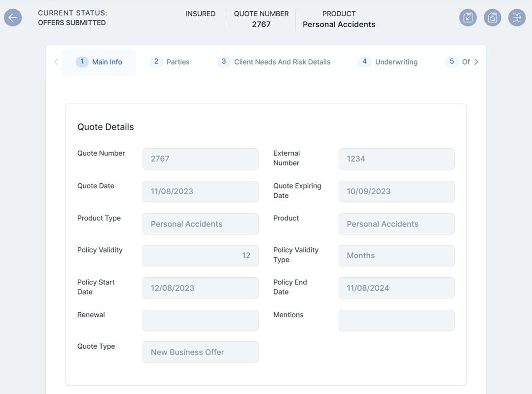This screenshot has width=532, height=394.
Task: Click the back arrow button
Action: coord(13,18)
